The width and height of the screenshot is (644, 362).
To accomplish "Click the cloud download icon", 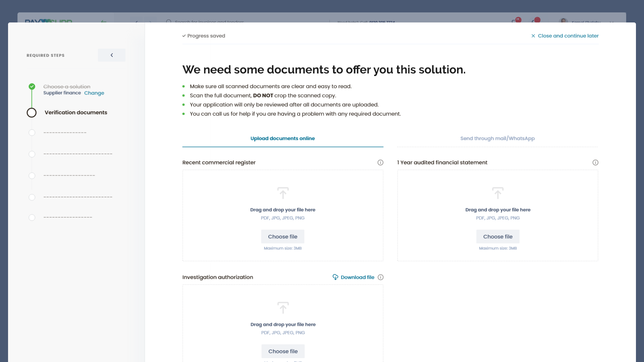I will pos(335,277).
